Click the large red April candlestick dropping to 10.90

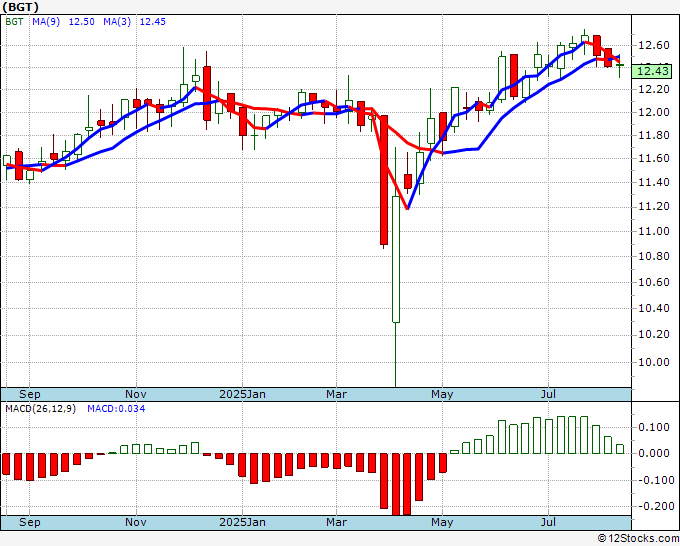pos(384,180)
